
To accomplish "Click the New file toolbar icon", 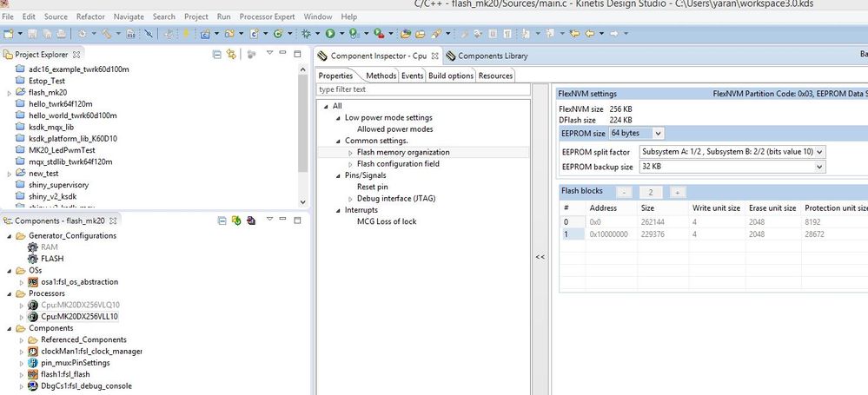I will pos(9,34).
